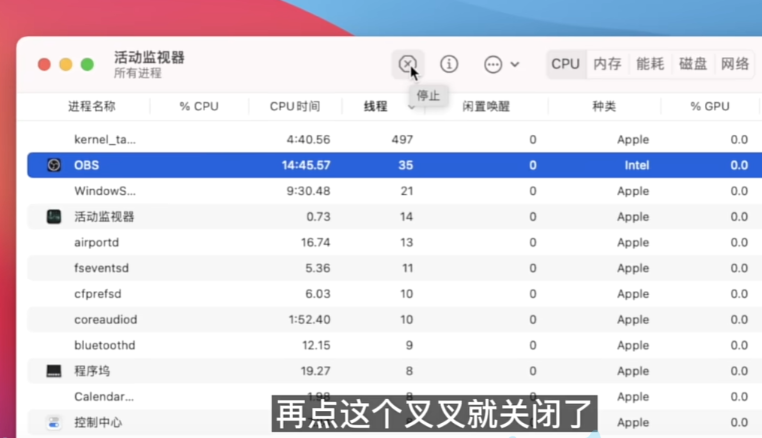The width and height of the screenshot is (762, 438).
Task: Select the fseventsd process
Action: tap(101, 268)
